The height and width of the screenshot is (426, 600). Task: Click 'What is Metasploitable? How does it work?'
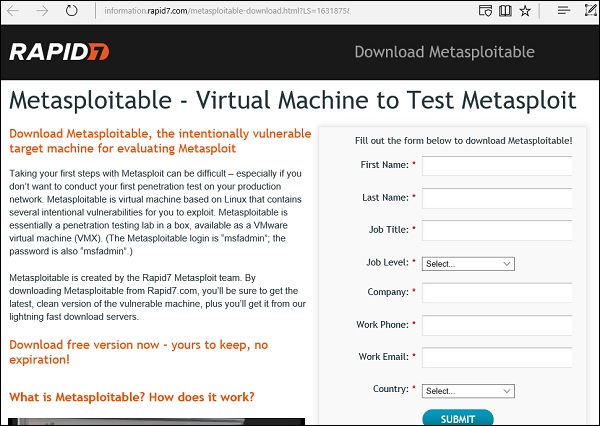[x=132, y=397]
